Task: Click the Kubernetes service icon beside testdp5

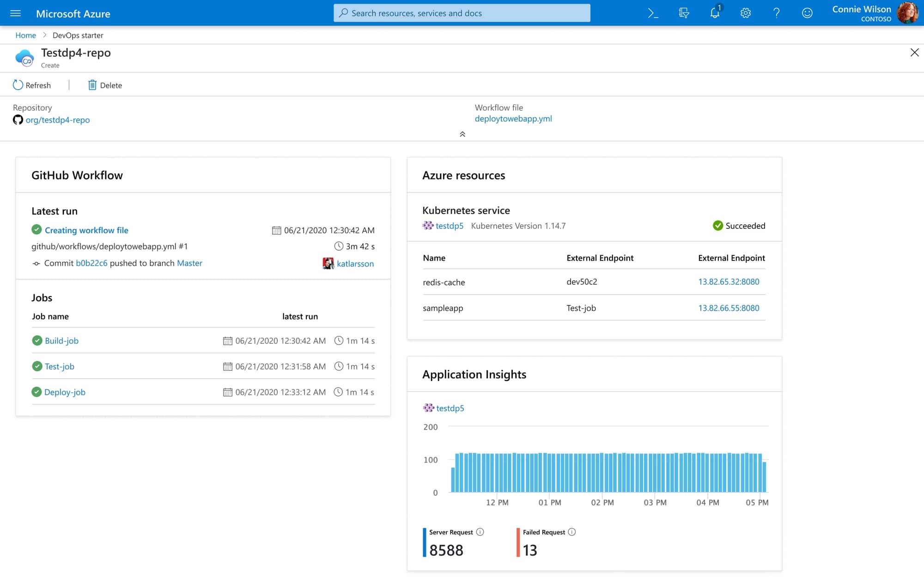Action: 427,226
